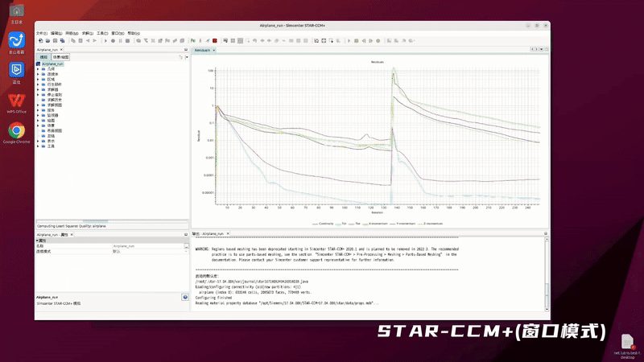
Task: Click the output panel vertical scrollbar
Action: [547, 274]
